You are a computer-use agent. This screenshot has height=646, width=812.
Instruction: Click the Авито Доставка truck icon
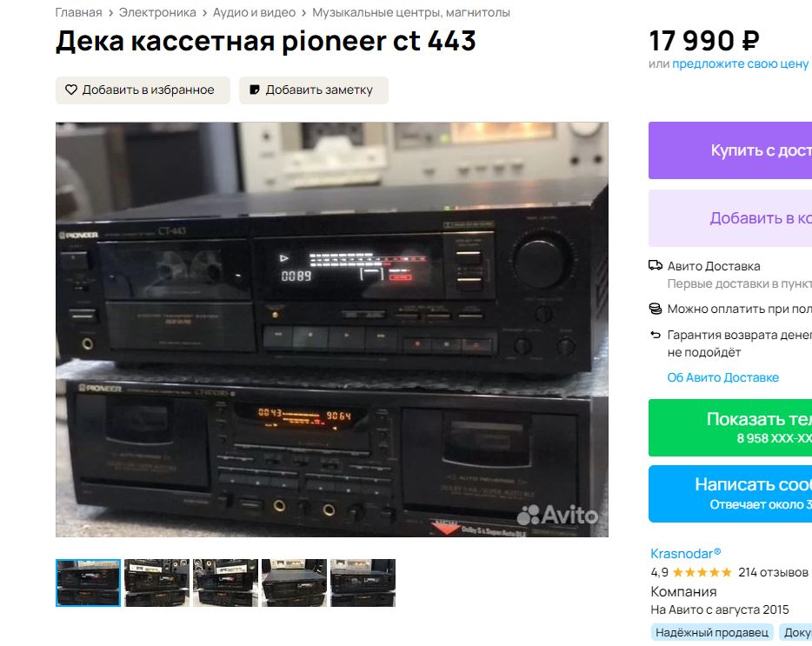click(x=656, y=266)
